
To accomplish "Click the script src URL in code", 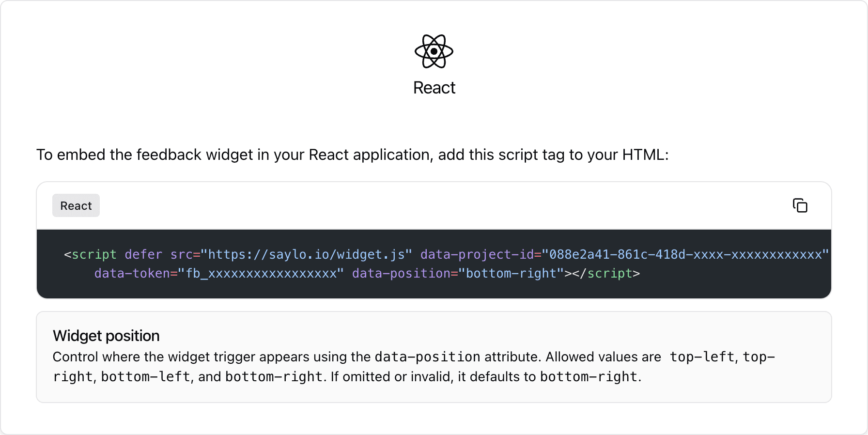I will click(307, 254).
